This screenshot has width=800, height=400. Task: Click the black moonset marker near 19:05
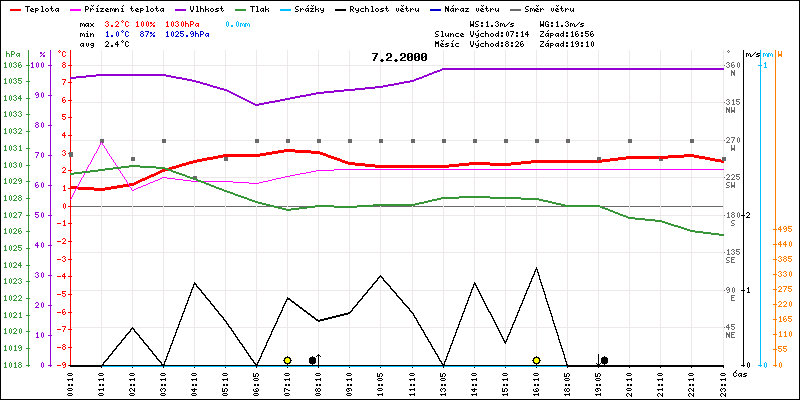pyautogui.click(x=604, y=360)
